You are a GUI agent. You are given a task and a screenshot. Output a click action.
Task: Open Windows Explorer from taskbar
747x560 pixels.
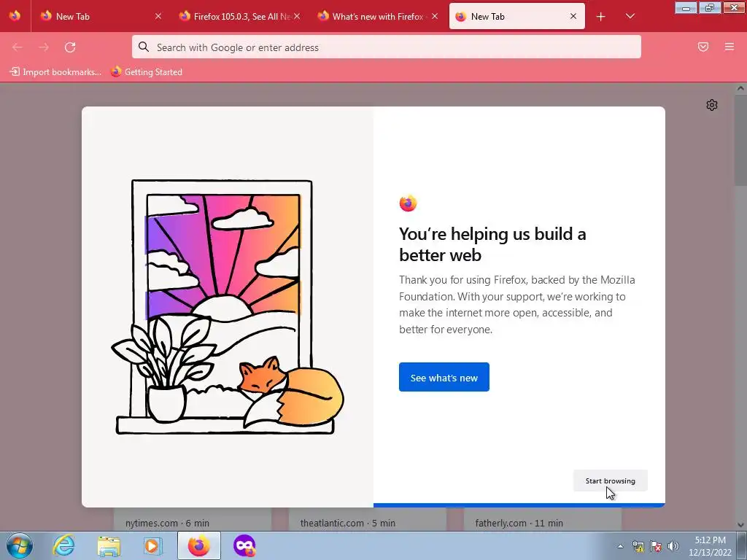[109, 545]
